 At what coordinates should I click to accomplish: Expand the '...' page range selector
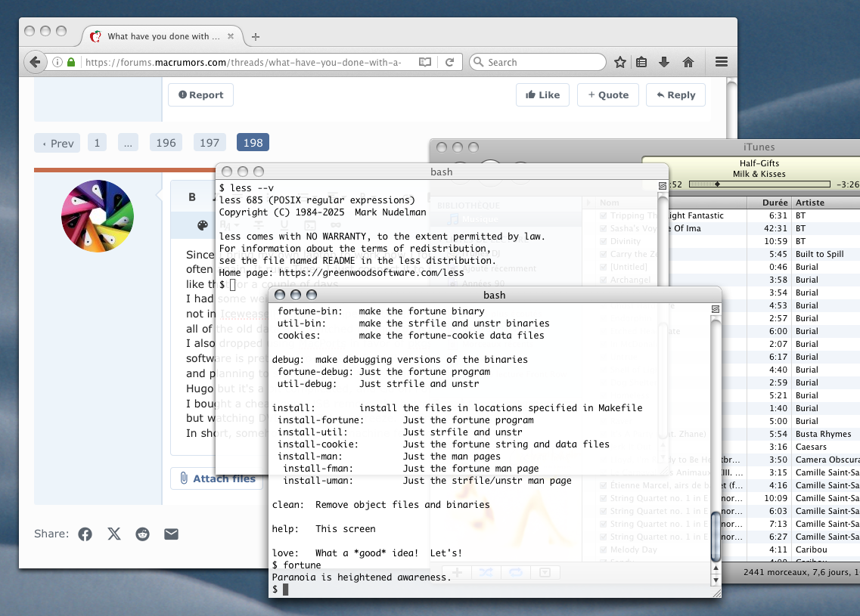pyautogui.click(x=128, y=143)
